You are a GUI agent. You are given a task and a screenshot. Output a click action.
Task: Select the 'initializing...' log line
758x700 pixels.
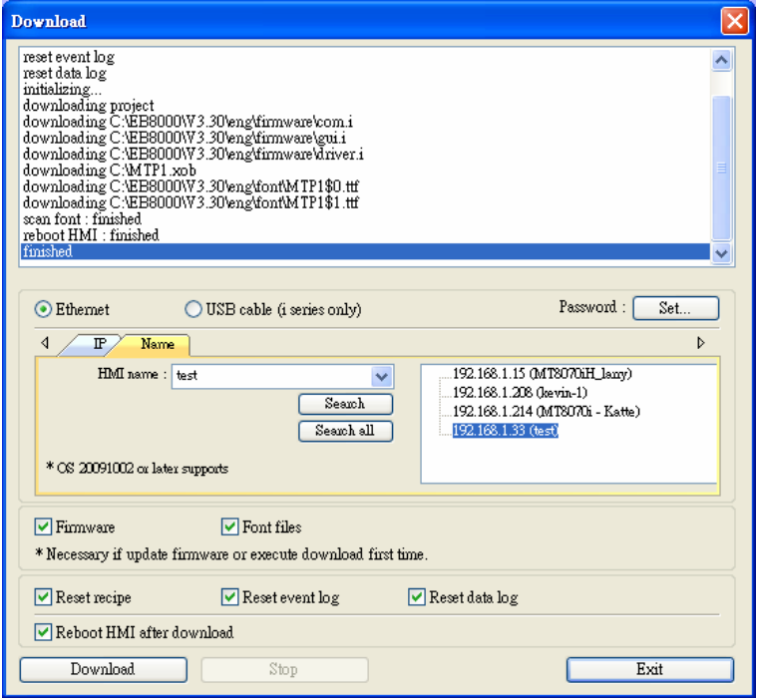point(365,89)
